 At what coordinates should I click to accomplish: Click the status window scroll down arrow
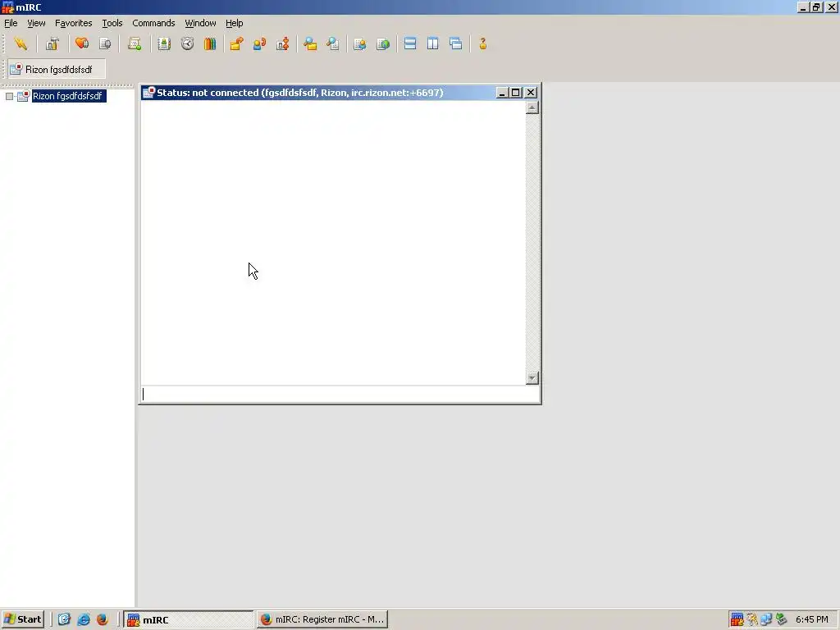[532, 377]
